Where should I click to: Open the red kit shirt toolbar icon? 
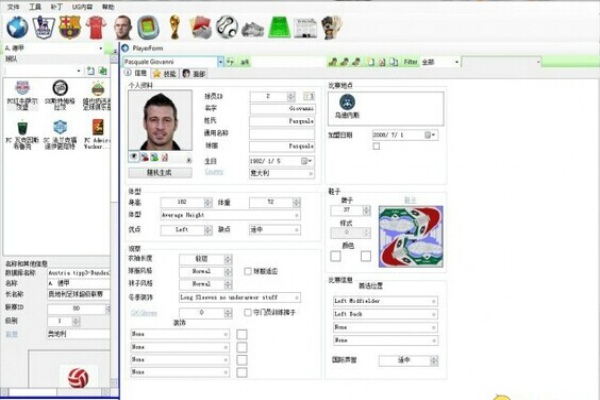coord(95,27)
